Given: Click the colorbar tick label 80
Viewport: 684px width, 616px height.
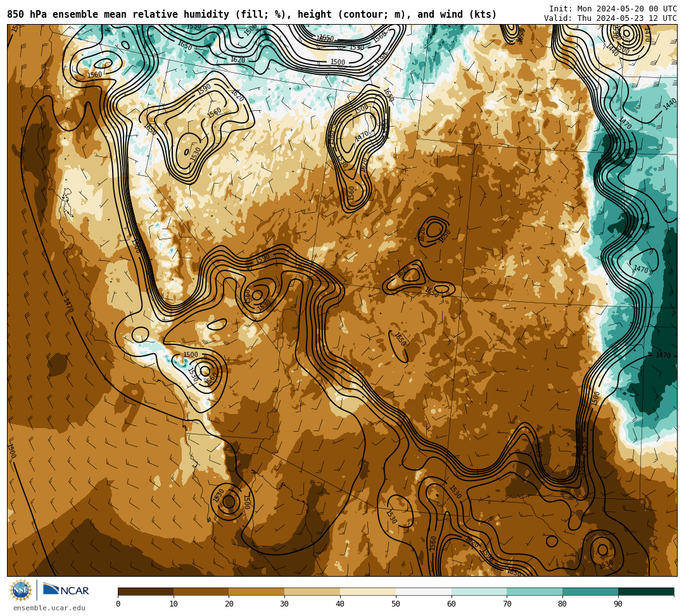Looking at the screenshot, I should 562,604.
